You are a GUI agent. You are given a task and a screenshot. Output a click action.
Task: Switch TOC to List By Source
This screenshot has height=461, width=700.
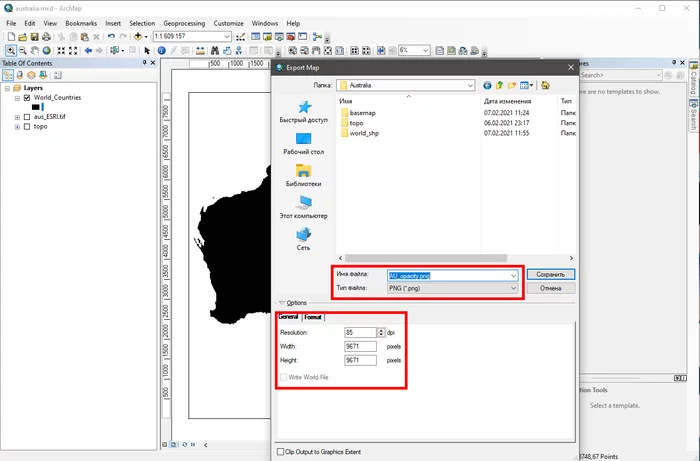click(x=20, y=75)
